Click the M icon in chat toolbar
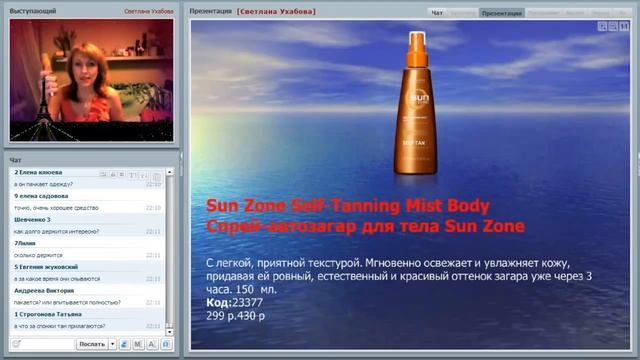Screen dimensions: 640x360 (x=138, y=344)
